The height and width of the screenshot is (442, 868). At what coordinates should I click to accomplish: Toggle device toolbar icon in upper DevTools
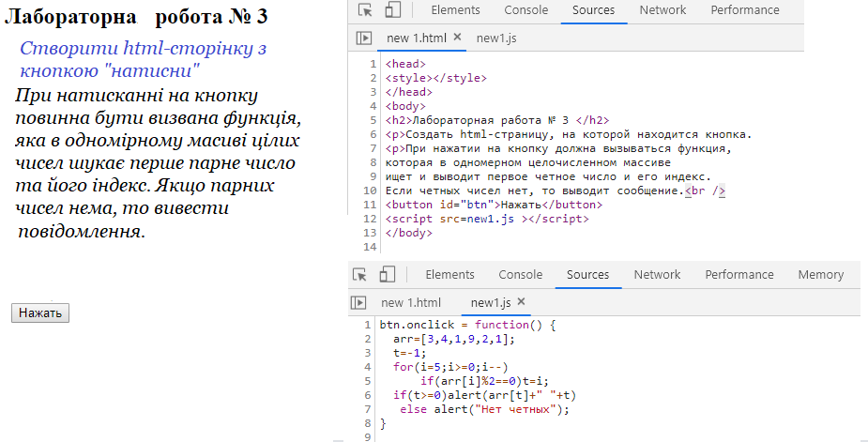click(x=393, y=10)
